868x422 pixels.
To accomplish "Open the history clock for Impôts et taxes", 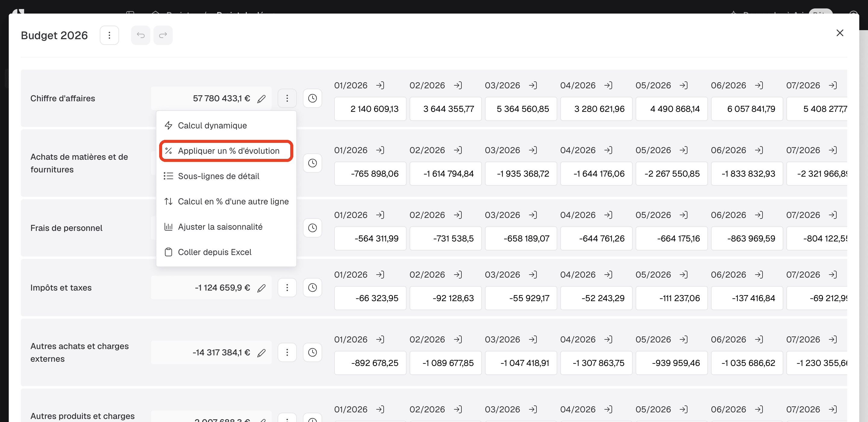I will [312, 288].
